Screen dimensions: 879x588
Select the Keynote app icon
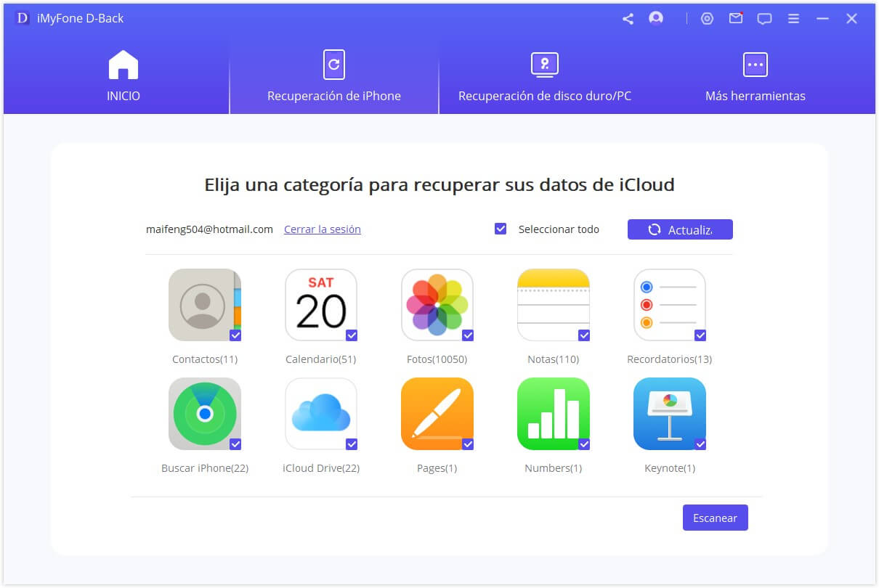(x=669, y=414)
